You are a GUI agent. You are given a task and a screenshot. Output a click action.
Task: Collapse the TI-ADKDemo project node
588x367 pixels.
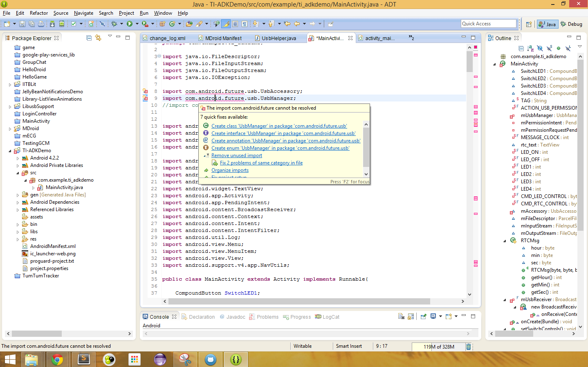10,151
